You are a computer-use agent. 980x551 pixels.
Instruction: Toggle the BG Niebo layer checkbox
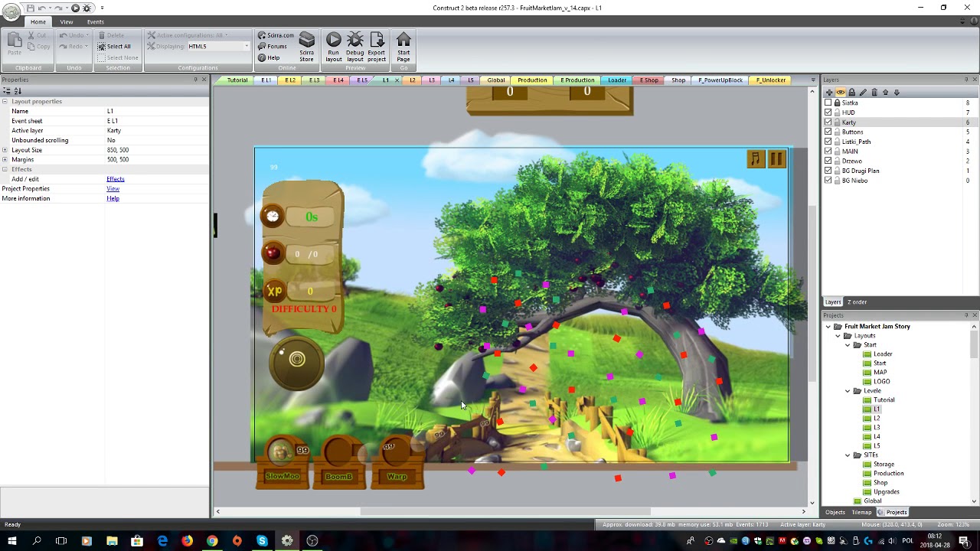828,181
